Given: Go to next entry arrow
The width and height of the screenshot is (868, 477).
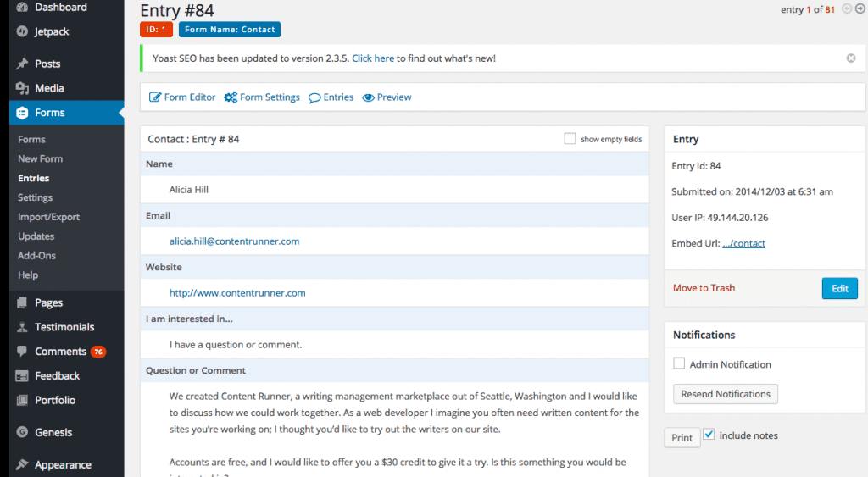Looking at the screenshot, I should coord(860,8).
